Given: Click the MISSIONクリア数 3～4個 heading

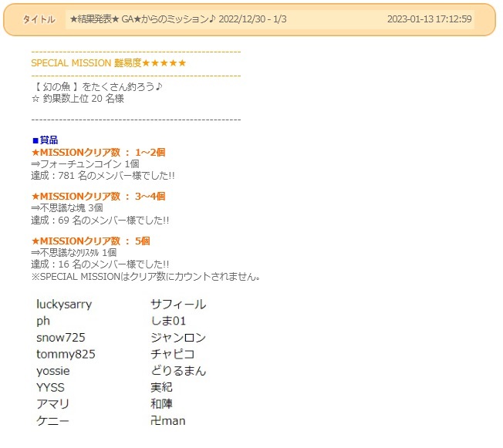Looking at the screenshot, I should 98,197.
